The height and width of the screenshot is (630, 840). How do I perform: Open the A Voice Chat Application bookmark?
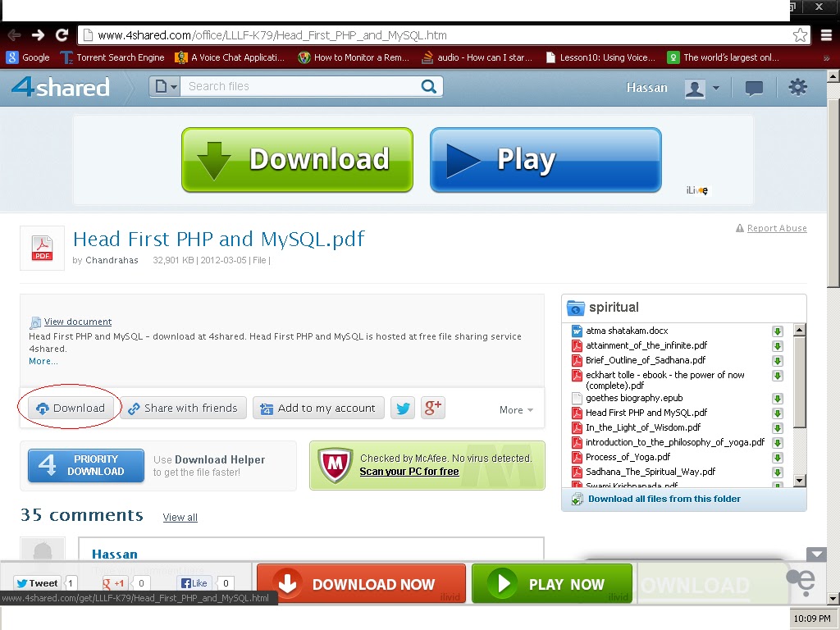(x=231, y=57)
